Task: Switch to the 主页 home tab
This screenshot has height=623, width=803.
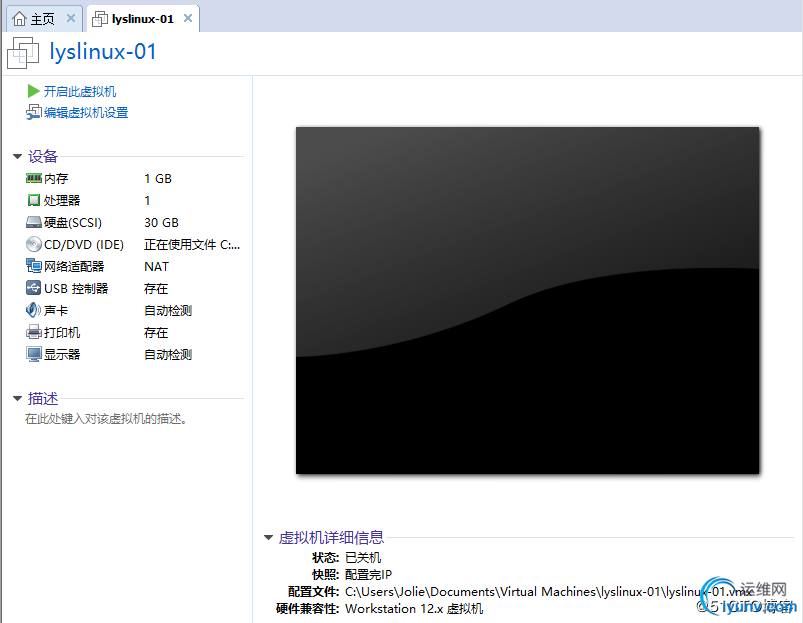Action: (x=43, y=19)
